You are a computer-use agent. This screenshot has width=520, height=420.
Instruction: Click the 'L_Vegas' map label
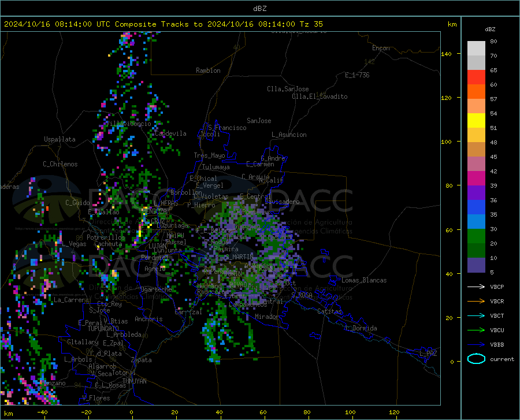[x=74, y=244]
